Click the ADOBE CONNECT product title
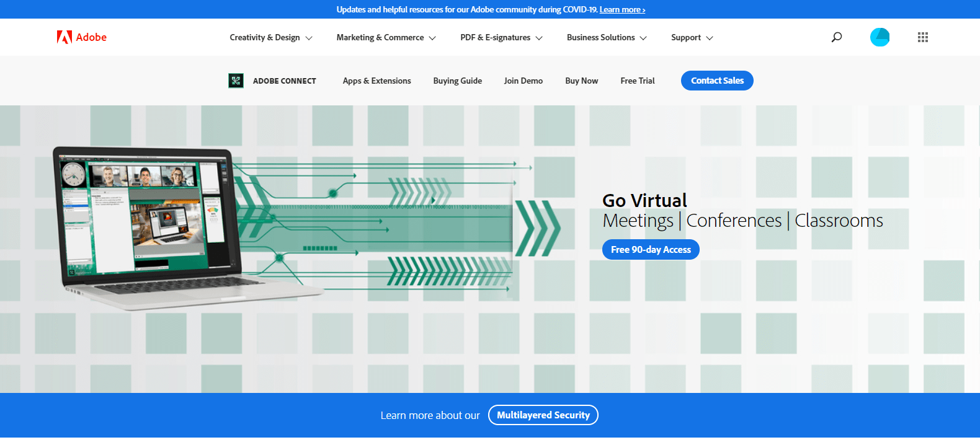Image resolution: width=980 pixels, height=445 pixels. tap(285, 81)
